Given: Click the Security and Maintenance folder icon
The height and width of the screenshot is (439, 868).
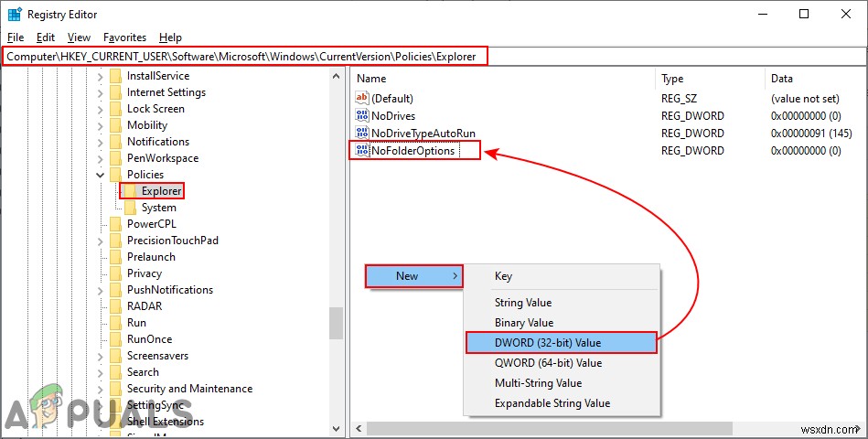Looking at the screenshot, I should [x=115, y=389].
